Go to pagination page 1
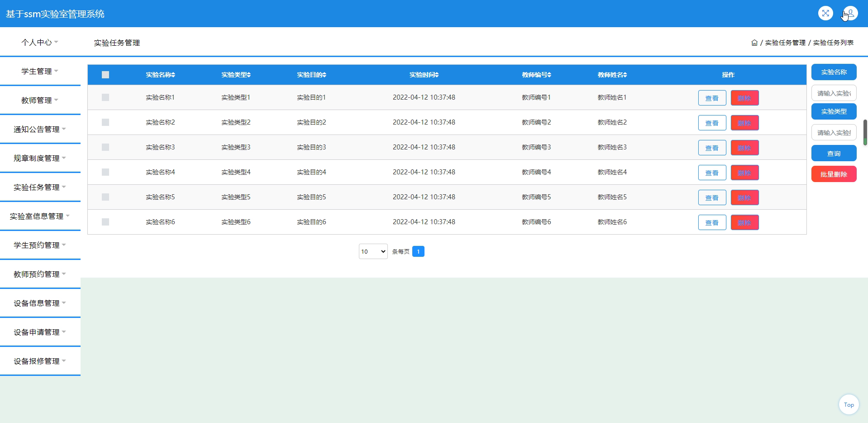Screen dimensions: 868x423 tap(418, 251)
